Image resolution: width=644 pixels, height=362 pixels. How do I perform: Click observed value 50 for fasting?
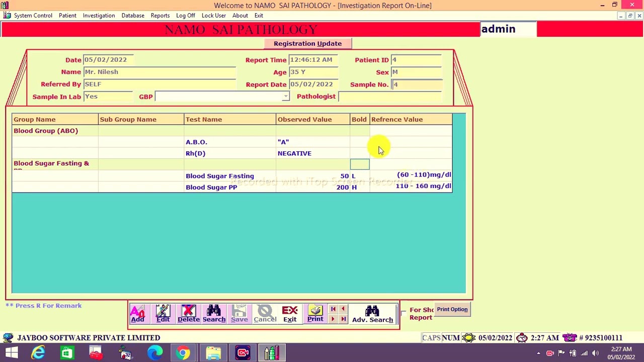pos(313,176)
